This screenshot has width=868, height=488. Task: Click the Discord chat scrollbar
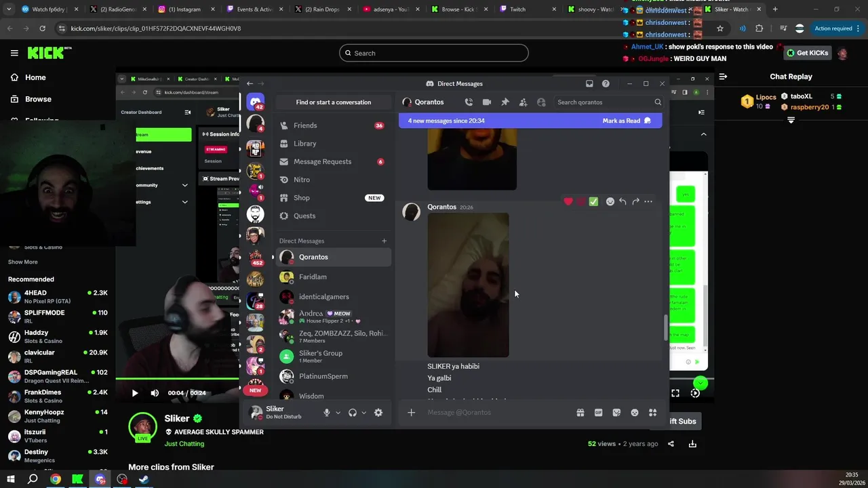tap(665, 327)
